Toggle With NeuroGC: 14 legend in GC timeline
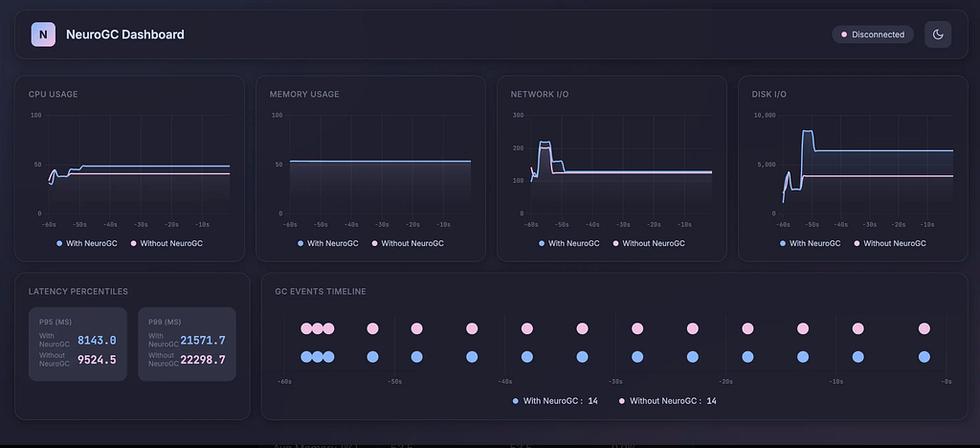Viewport: 980px width, 448px height. (555, 400)
